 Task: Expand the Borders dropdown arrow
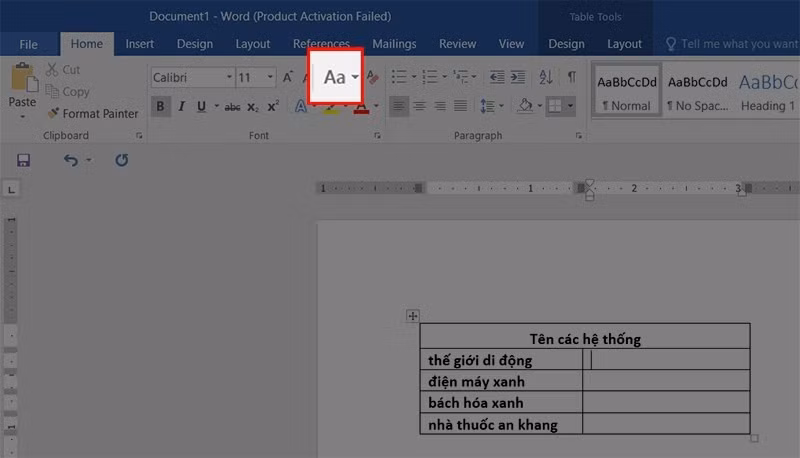coord(570,106)
